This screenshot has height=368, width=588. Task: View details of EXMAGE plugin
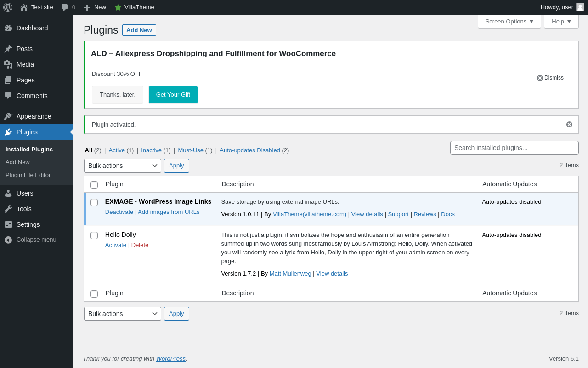(x=367, y=214)
